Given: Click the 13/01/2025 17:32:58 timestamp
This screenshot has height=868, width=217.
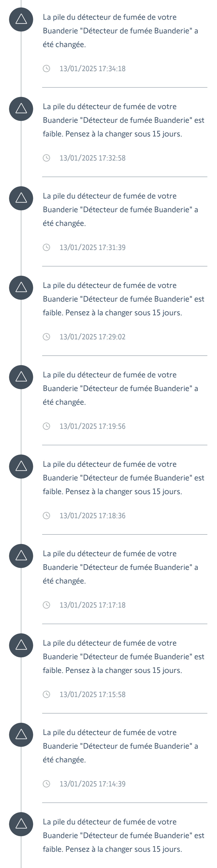Looking at the screenshot, I should [x=92, y=158].
